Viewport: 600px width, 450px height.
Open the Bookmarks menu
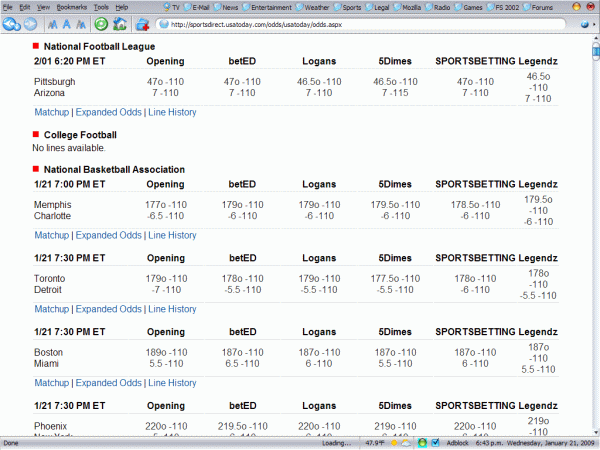point(72,7)
